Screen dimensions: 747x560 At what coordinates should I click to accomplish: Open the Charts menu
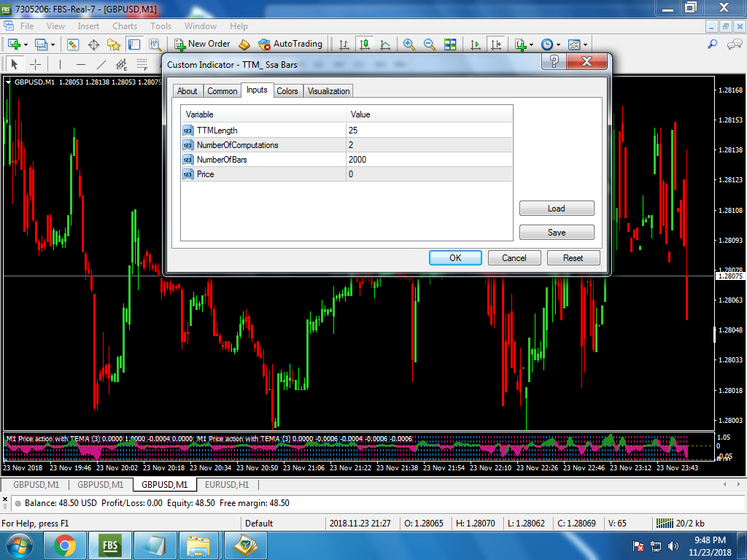(x=124, y=26)
